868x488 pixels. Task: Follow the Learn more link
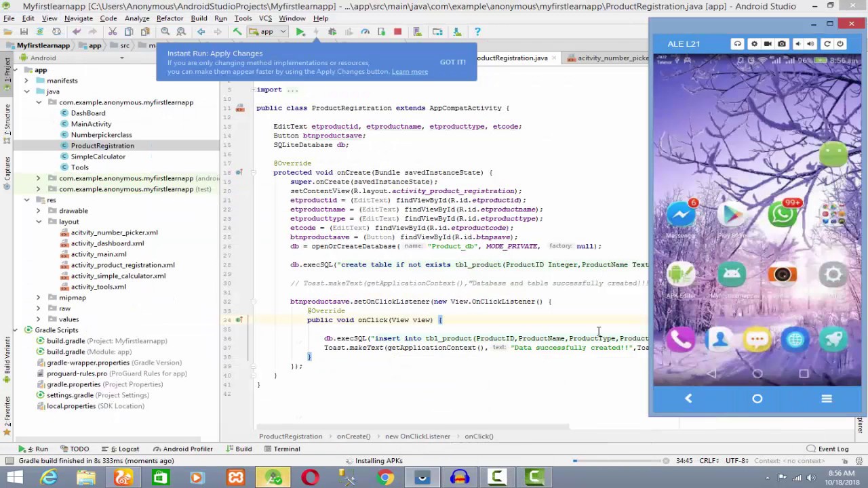pos(410,72)
